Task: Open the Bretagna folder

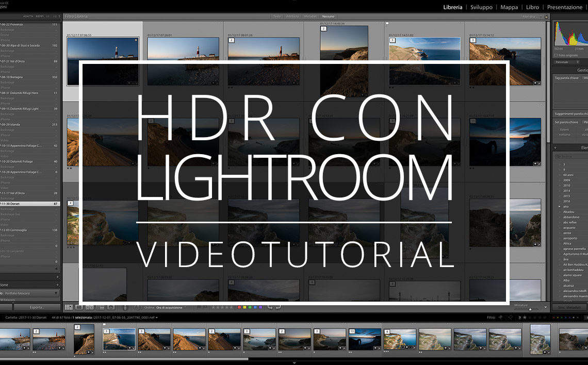Action: click(29, 77)
